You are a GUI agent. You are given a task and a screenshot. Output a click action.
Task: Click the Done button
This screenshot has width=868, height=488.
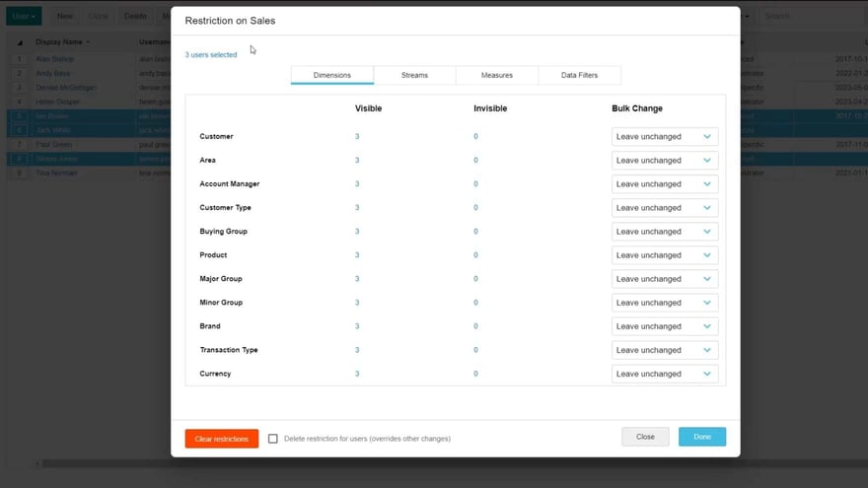[x=702, y=437]
